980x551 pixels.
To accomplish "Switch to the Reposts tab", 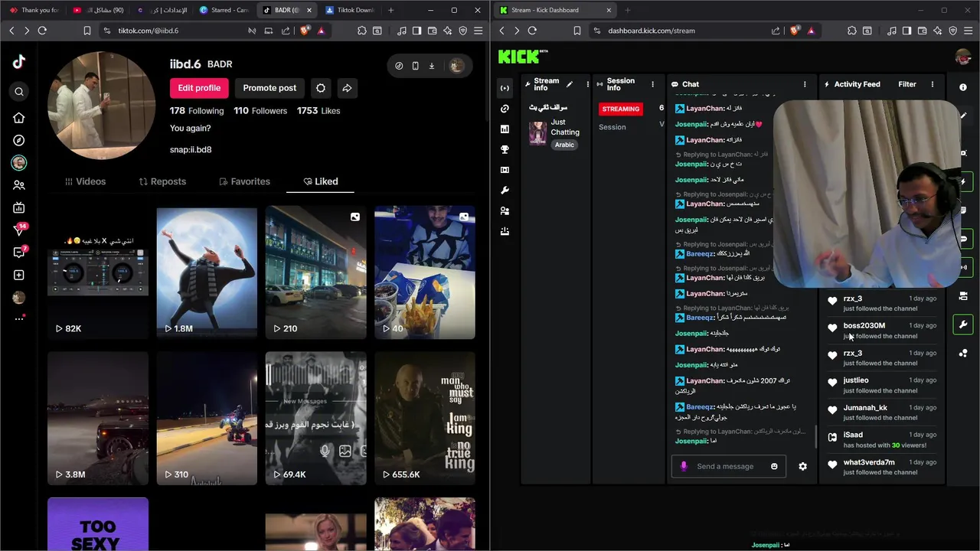I will [162, 181].
